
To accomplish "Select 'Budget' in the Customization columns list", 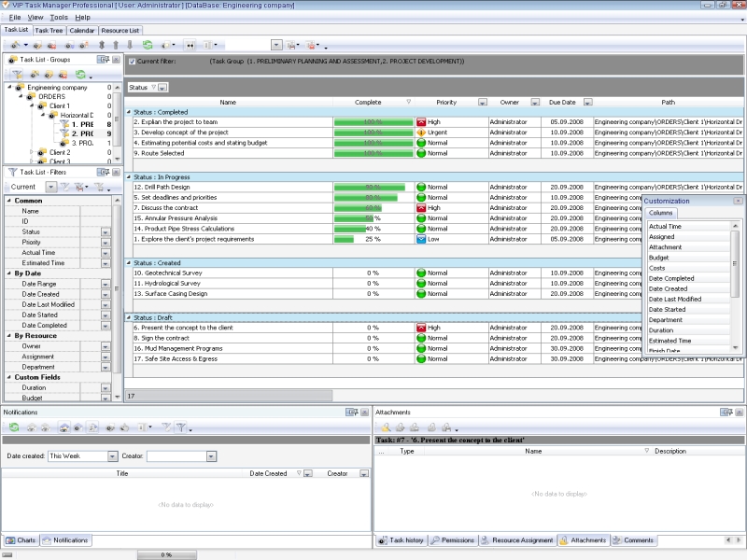I will pos(688,258).
